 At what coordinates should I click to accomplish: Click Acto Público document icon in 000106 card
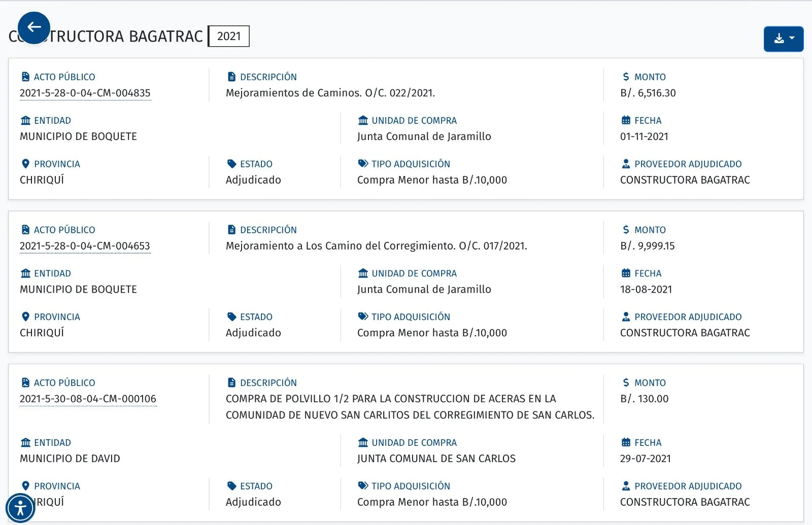pos(25,382)
